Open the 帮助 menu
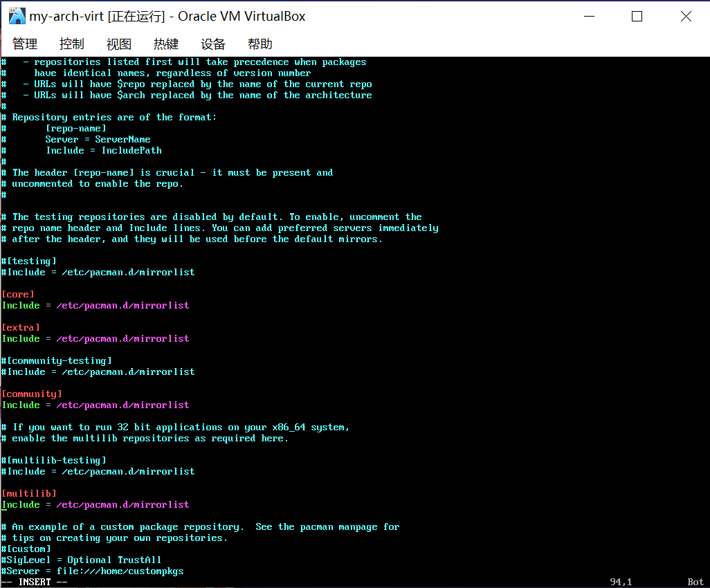The image size is (710, 588). pyautogui.click(x=260, y=44)
